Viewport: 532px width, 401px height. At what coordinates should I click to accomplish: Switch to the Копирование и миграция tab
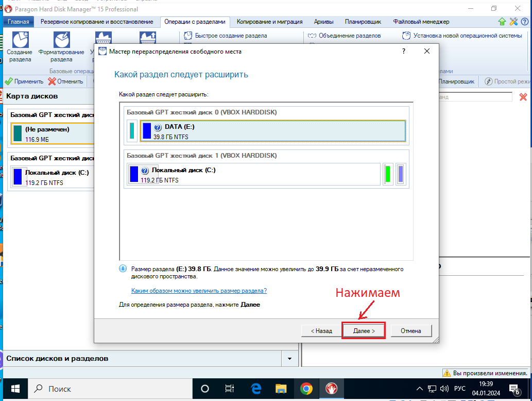(x=270, y=22)
